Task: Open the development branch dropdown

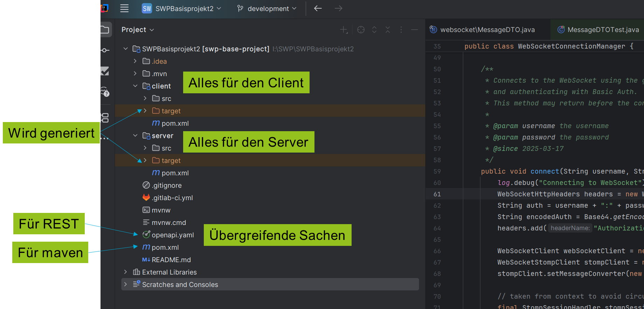Action: pos(268,8)
